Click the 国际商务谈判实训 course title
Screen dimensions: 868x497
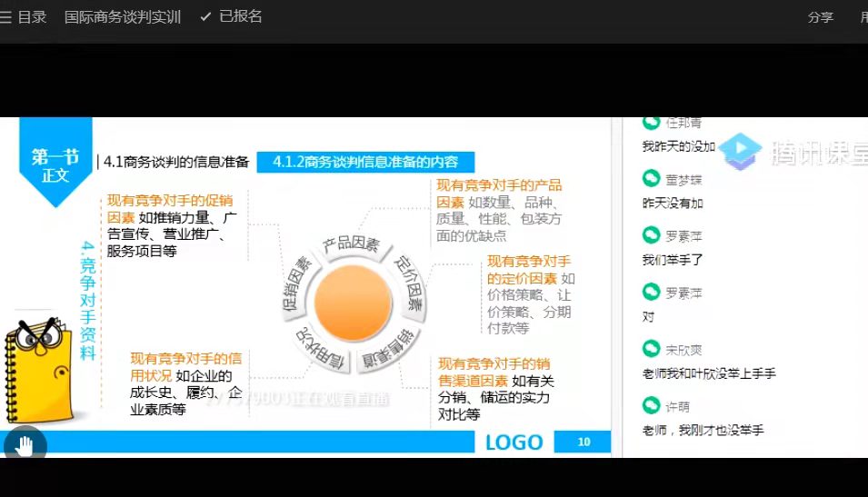(x=123, y=17)
